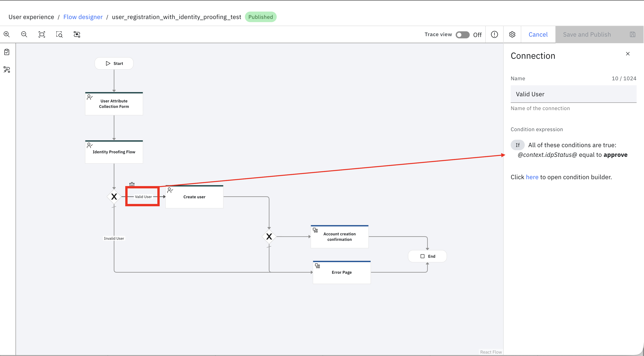Select the End node
The width and height of the screenshot is (644, 356).
pyautogui.click(x=427, y=256)
